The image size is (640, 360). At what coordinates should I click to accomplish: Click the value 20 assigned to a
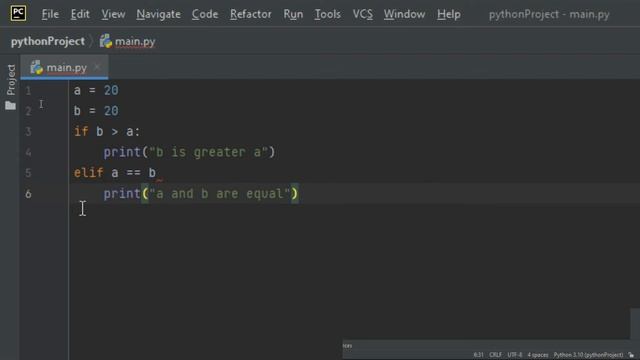[111, 90]
